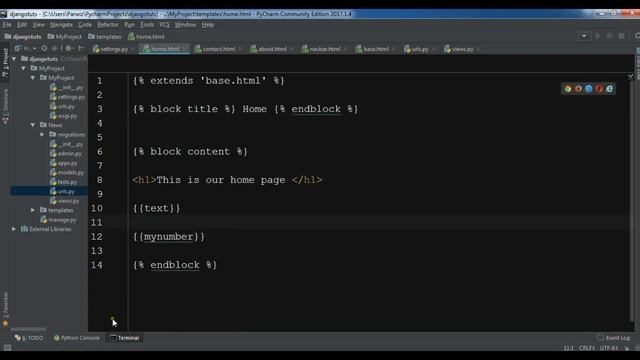This screenshot has height=360, width=640.
Task: Expand the migrations folder
Action: (x=42, y=134)
